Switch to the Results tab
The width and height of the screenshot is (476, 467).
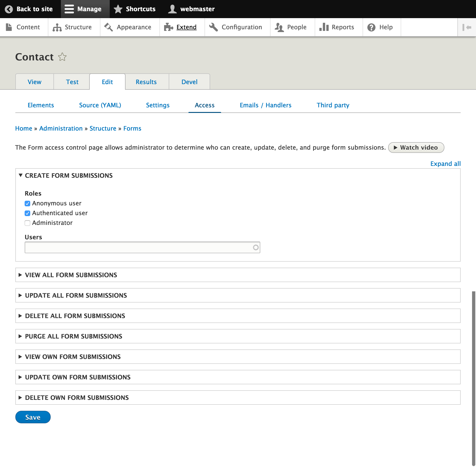pyautogui.click(x=146, y=82)
